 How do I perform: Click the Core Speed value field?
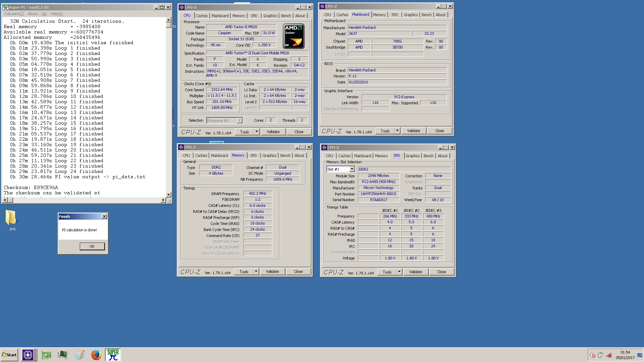(222, 90)
